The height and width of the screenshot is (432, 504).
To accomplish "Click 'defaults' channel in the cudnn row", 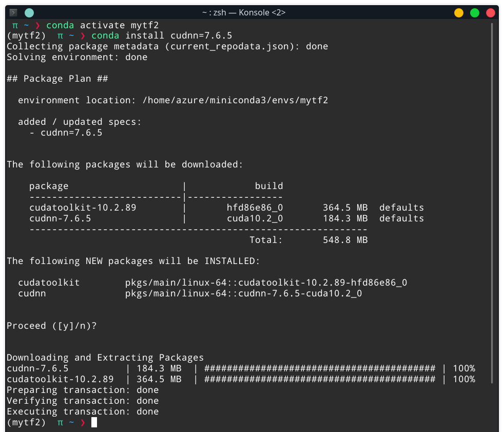I will [x=401, y=218].
